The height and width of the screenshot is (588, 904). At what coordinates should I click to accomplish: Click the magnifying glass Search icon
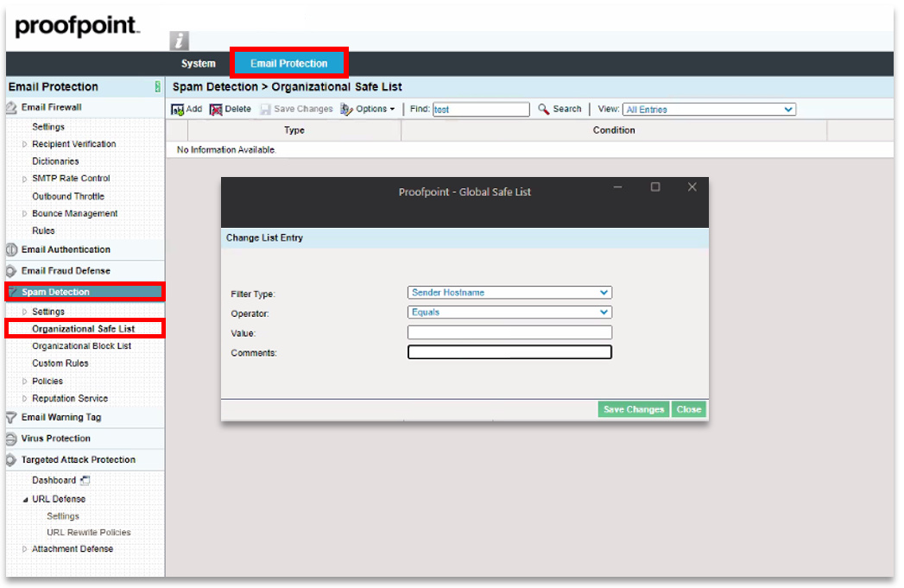click(542, 109)
